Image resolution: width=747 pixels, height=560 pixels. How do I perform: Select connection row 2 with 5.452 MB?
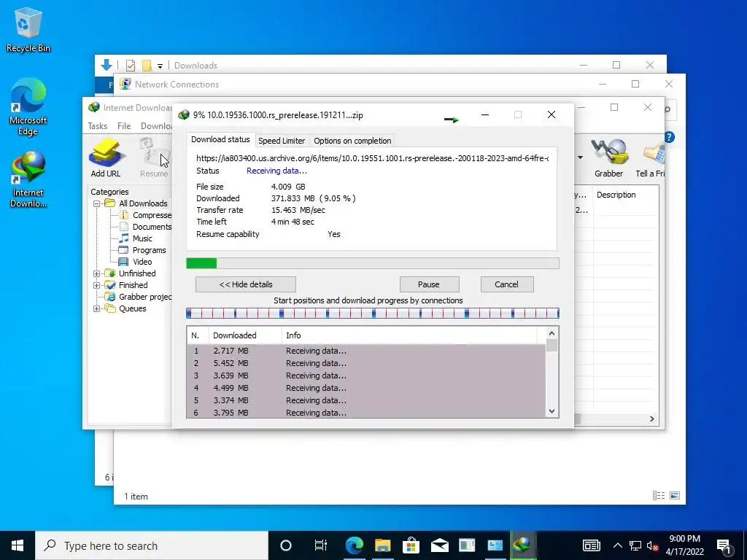click(366, 363)
